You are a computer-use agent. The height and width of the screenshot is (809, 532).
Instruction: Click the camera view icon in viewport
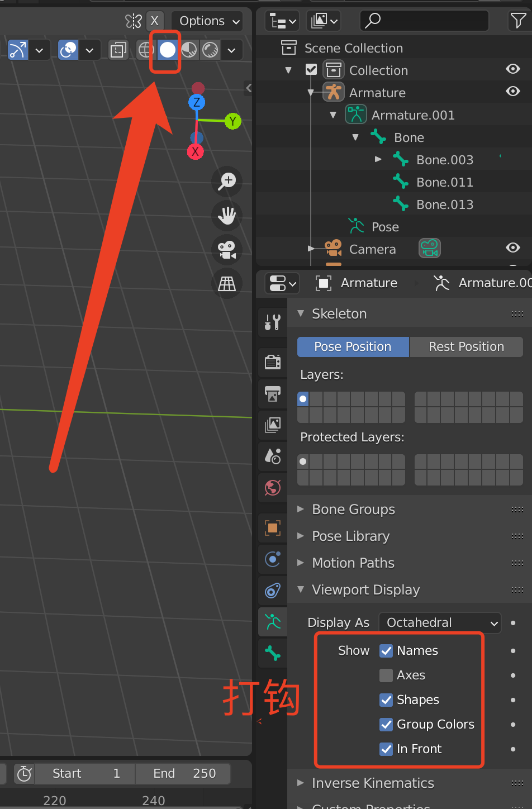pos(226,250)
